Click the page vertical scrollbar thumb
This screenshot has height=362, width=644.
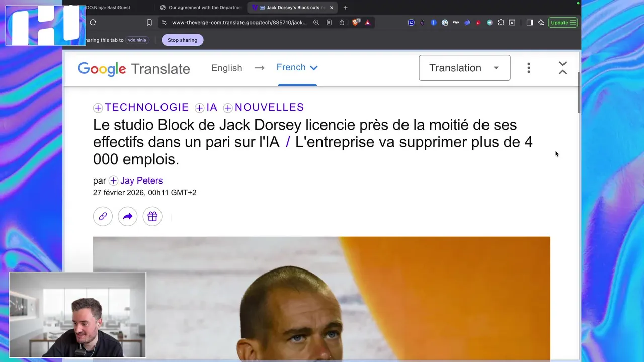point(579,92)
